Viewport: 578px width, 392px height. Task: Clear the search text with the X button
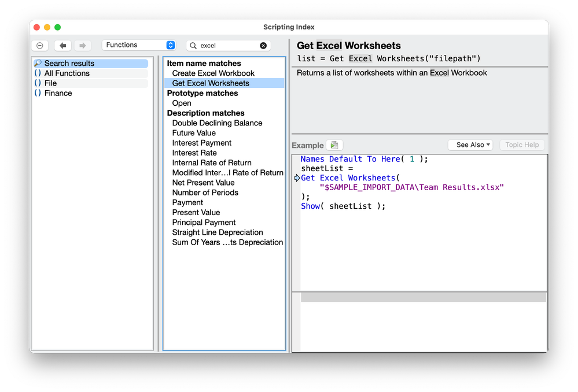click(263, 45)
